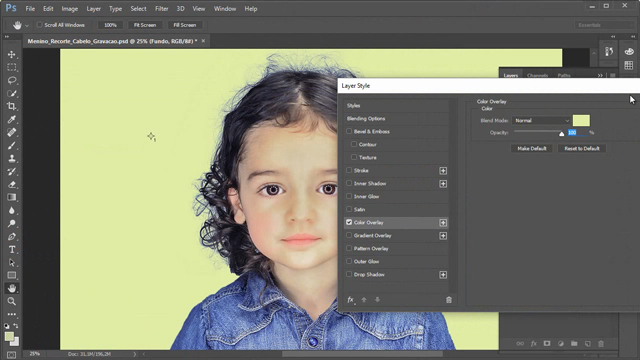Image resolution: width=640 pixels, height=360 pixels.
Task: Enable Inner Shadow checkbox
Action: coord(349,183)
